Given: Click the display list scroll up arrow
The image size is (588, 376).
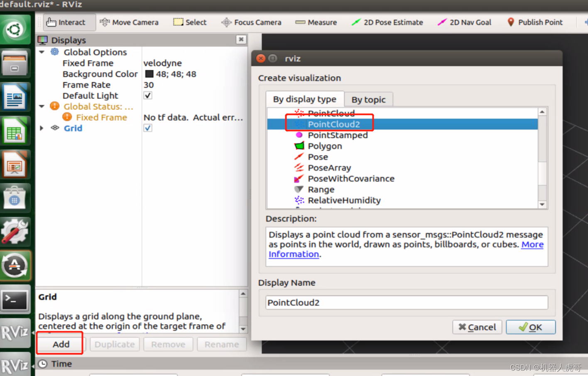Looking at the screenshot, I should [542, 112].
